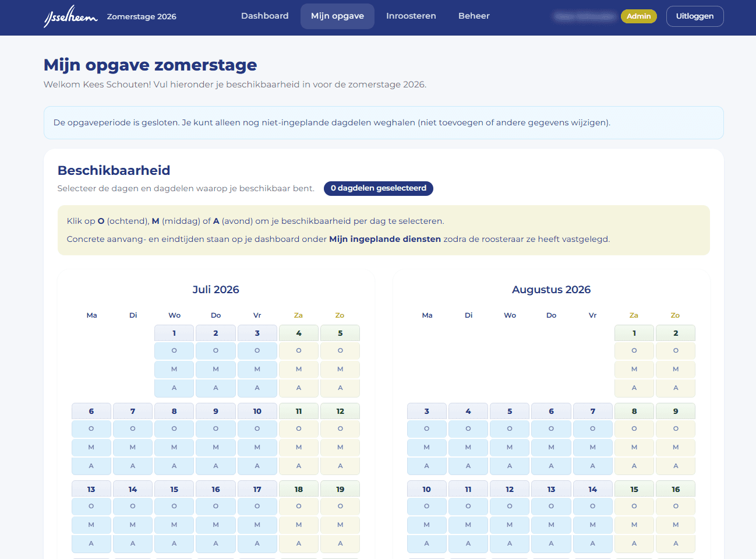Toggle ochtend (O) for 16 augustus
The width and height of the screenshot is (756, 559).
coord(676,506)
